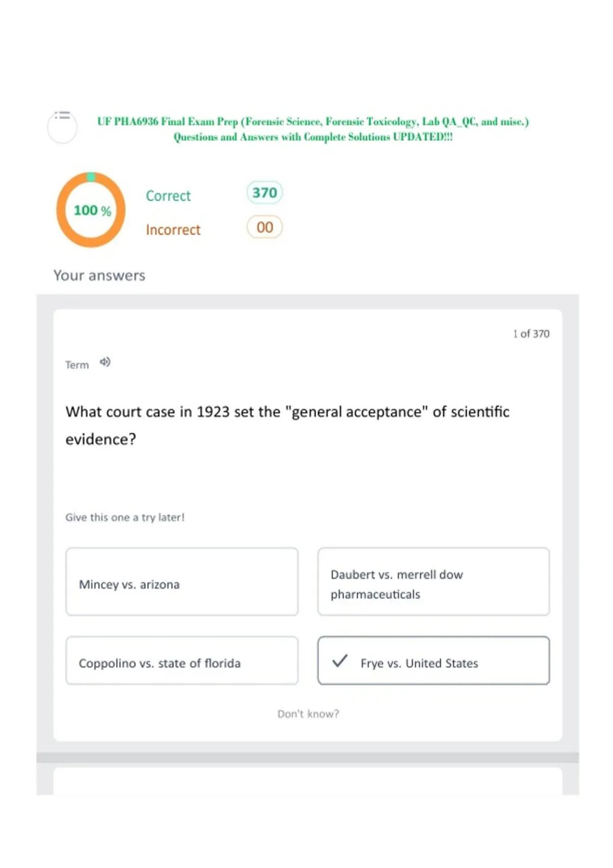Select the Daubert vs. merrell dow pharmaceuticals option
Viewport: 613px width, 868px height.
tap(434, 582)
